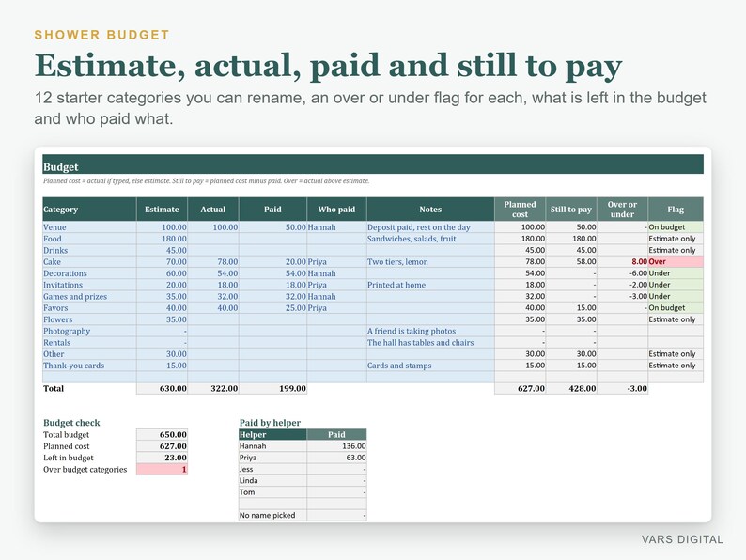Select the Over or under column header
The image size is (746, 560).
622,210
